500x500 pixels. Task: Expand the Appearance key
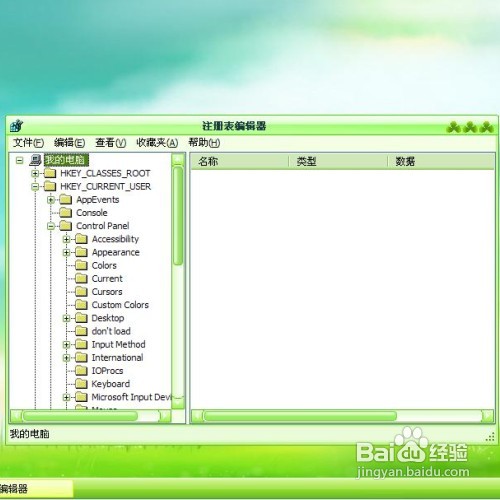[x=66, y=252]
